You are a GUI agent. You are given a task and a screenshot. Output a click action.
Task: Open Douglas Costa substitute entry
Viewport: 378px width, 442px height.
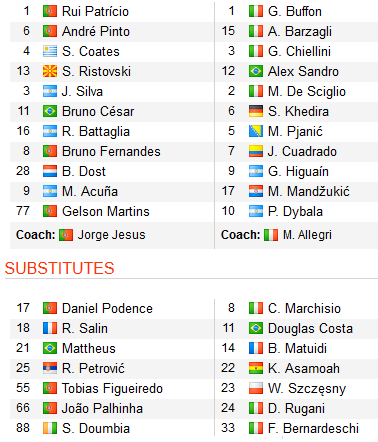coord(310,328)
